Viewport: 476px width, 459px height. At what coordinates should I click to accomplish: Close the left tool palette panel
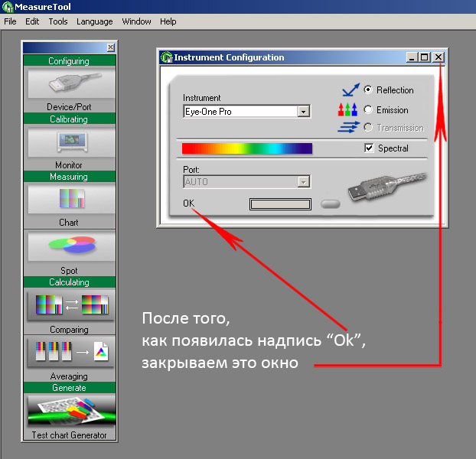[x=111, y=47]
